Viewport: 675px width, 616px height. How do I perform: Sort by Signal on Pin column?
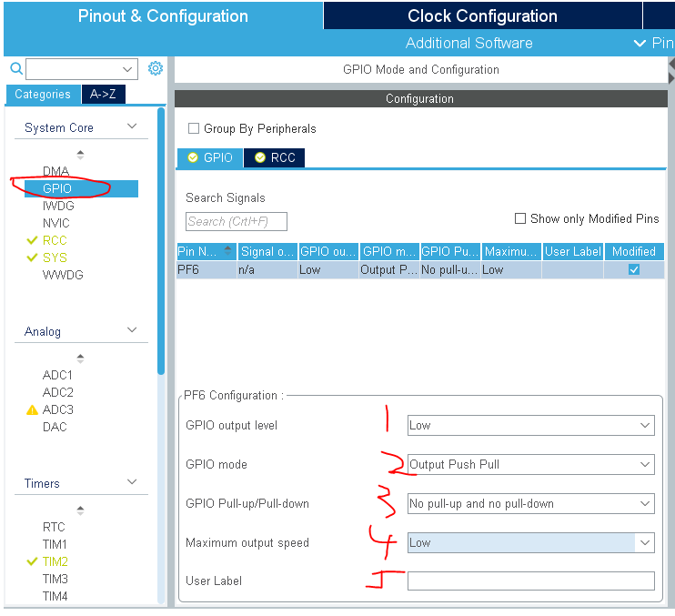pyautogui.click(x=267, y=251)
